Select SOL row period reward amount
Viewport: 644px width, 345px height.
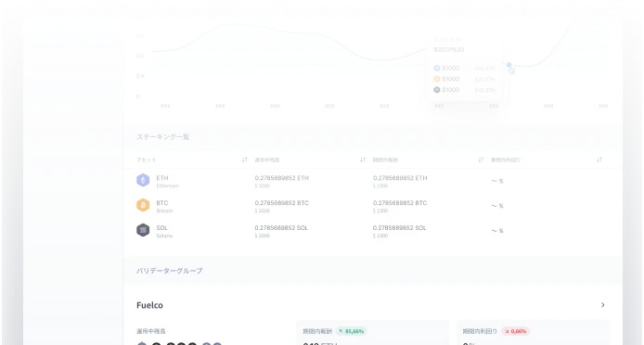point(400,228)
